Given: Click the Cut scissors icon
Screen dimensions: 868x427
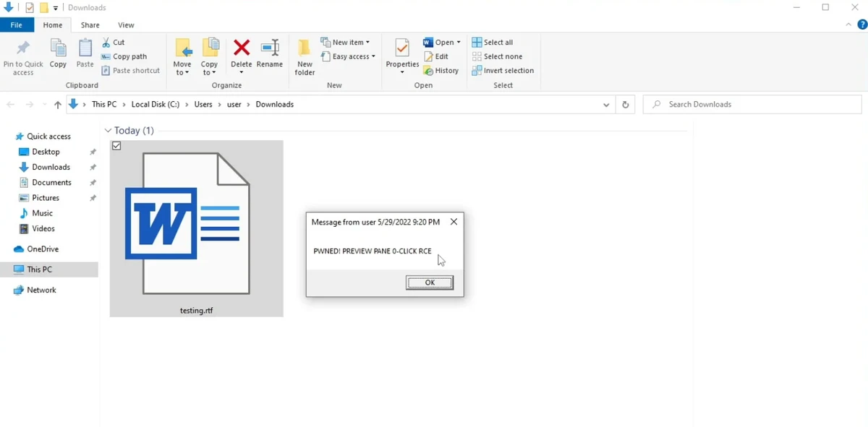Looking at the screenshot, I should [x=106, y=43].
